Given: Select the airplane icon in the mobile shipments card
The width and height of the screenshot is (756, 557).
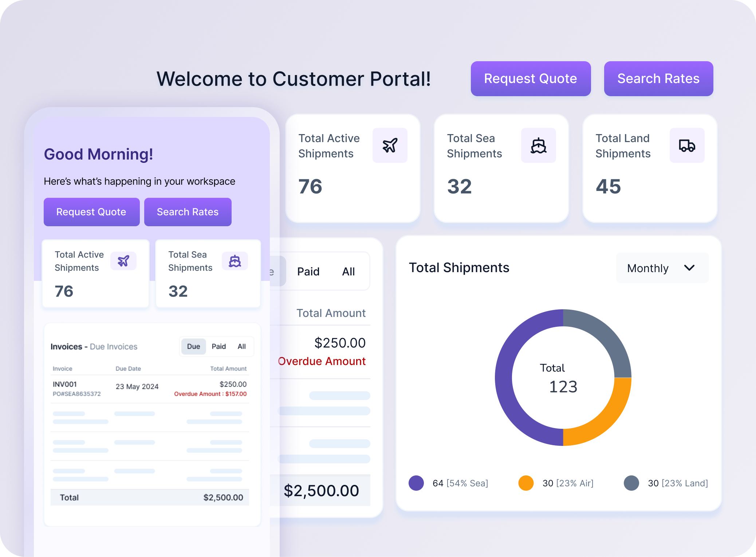Looking at the screenshot, I should tap(123, 261).
